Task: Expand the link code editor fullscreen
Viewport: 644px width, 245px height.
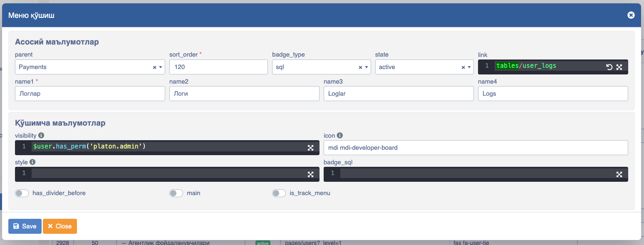Action: [619, 67]
